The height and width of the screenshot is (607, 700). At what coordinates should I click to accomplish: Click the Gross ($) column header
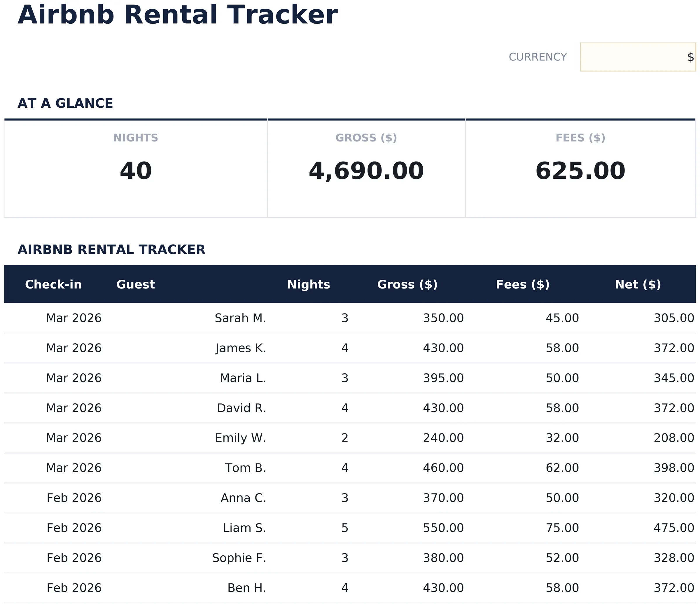click(x=407, y=284)
